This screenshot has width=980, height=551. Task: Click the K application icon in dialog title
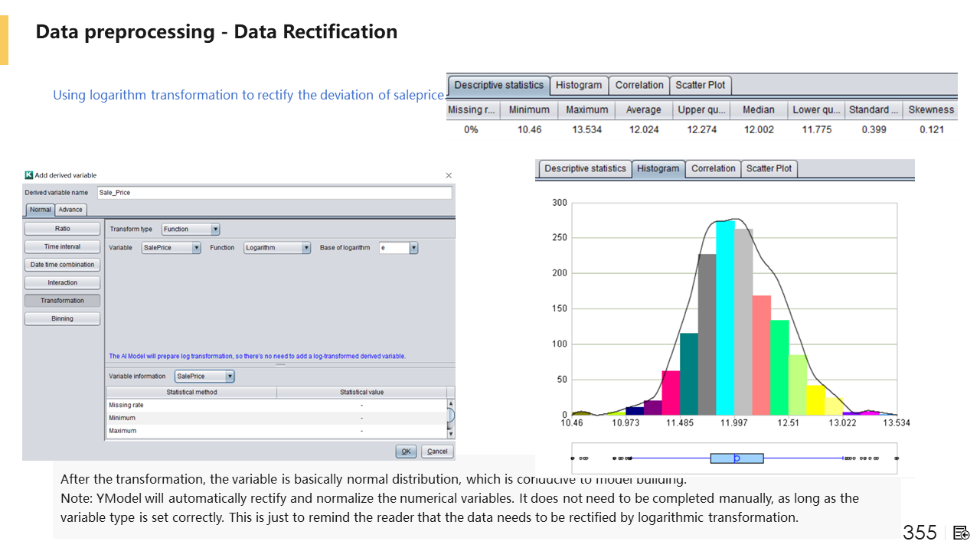click(x=29, y=175)
